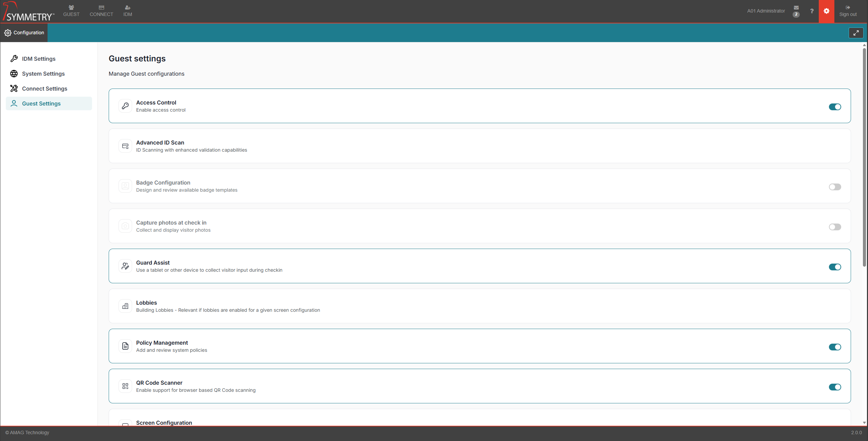
Task: Click the settings gear icon in top bar
Action: 826,11
